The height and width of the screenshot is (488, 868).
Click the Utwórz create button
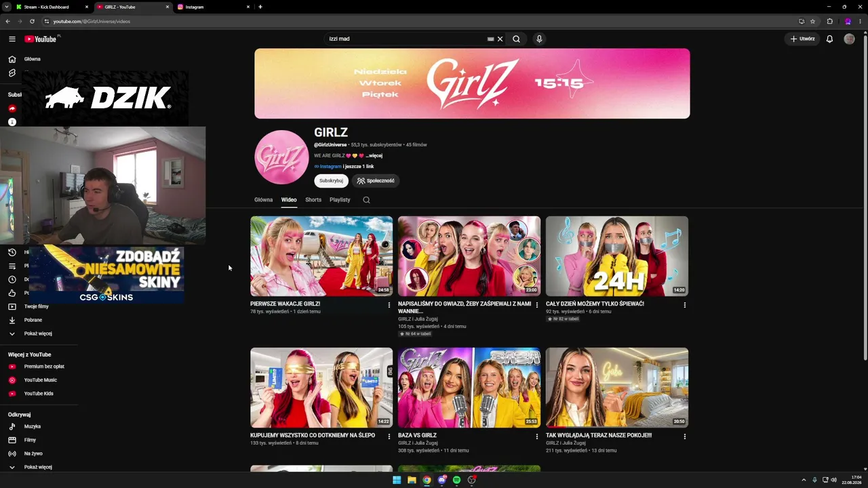pyautogui.click(x=802, y=39)
